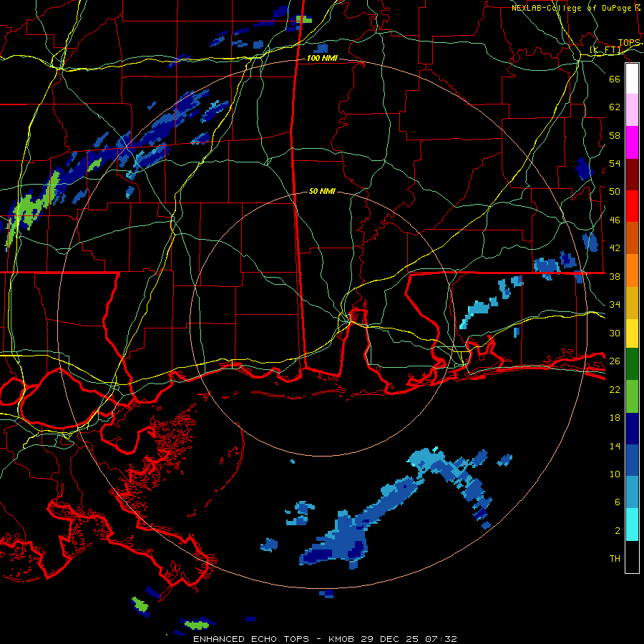Click legend value "10"
644x644 pixels.
[x=615, y=474]
